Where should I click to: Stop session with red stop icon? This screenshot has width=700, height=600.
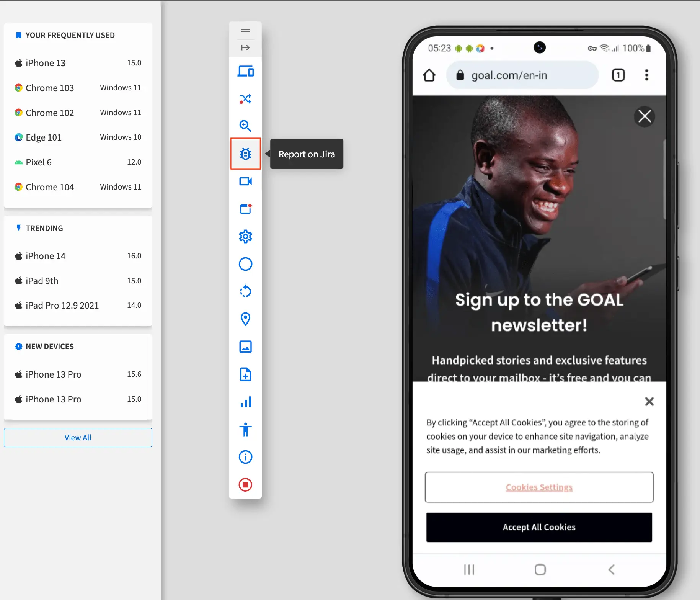[x=245, y=485]
